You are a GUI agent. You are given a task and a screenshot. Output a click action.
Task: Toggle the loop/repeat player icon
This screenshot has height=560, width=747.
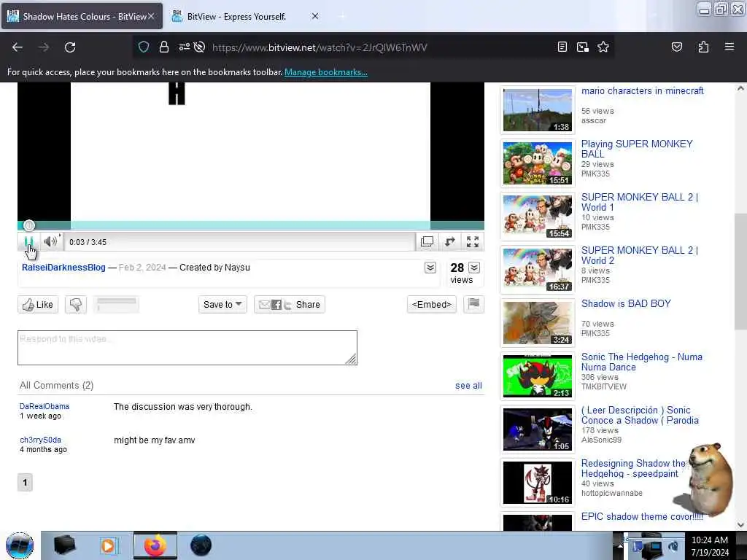click(449, 242)
